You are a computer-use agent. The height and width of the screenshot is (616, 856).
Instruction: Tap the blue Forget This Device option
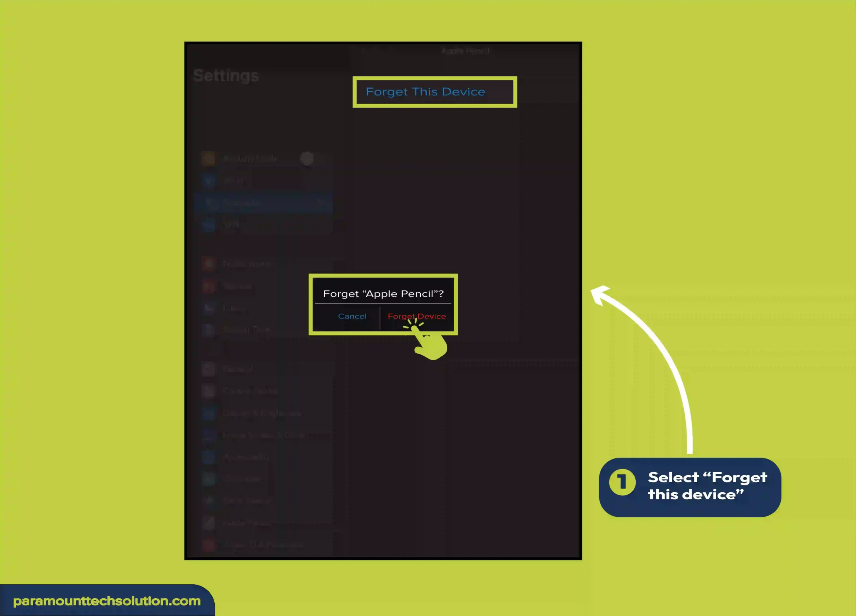pos(425,92)
